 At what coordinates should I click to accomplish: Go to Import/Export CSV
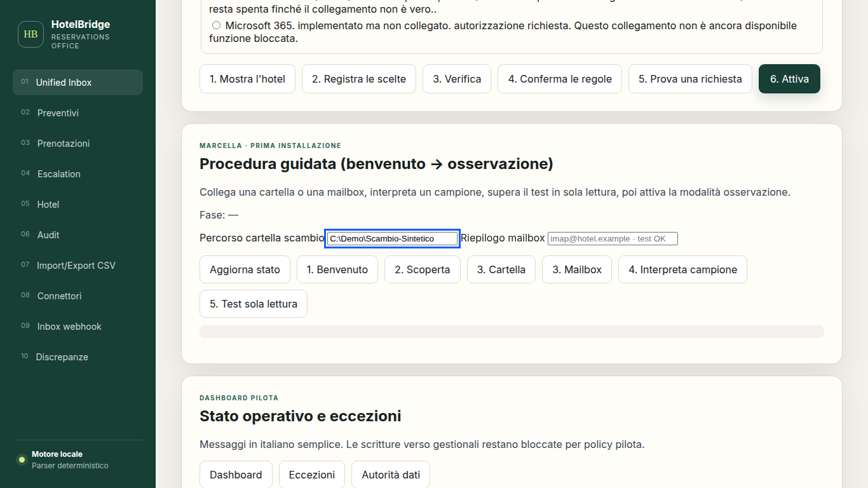(x=78, y=266)
